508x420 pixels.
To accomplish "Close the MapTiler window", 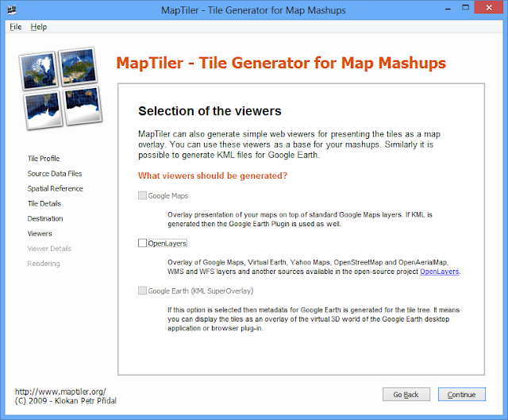I will [489, 7].
